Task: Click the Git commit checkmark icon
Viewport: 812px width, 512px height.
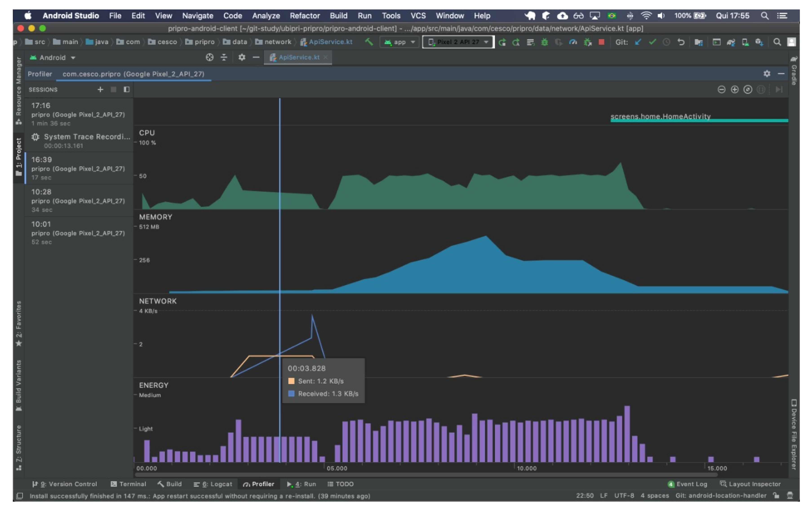Action: pos(652,42)
